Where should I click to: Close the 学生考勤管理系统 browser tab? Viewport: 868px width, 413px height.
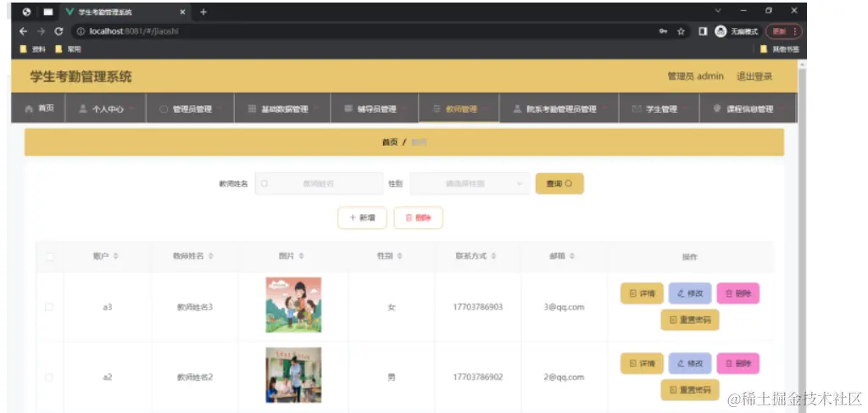pyautogui.click(x=183, y=12)
